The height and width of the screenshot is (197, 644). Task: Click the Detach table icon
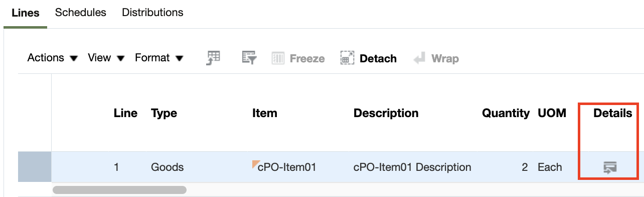coord(348,59)
